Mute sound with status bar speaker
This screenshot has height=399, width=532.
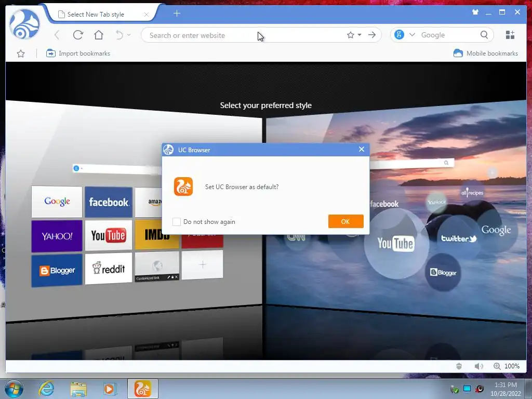pos(478,366)
